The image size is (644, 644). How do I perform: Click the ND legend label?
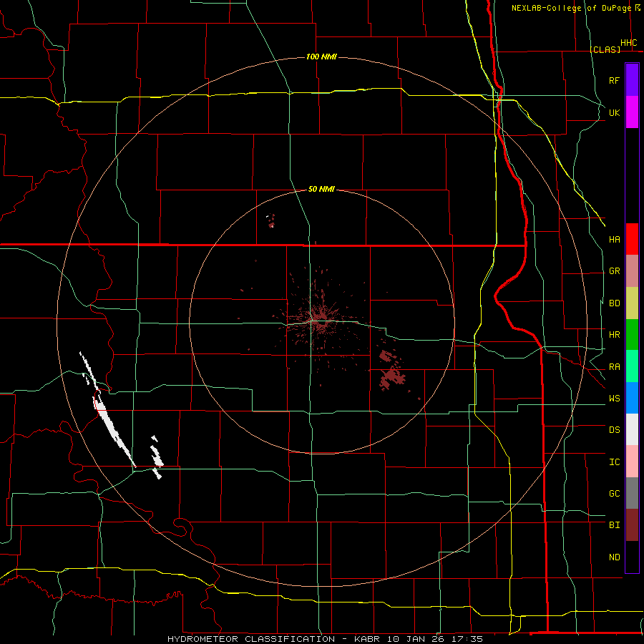click(x=614, y=557)
